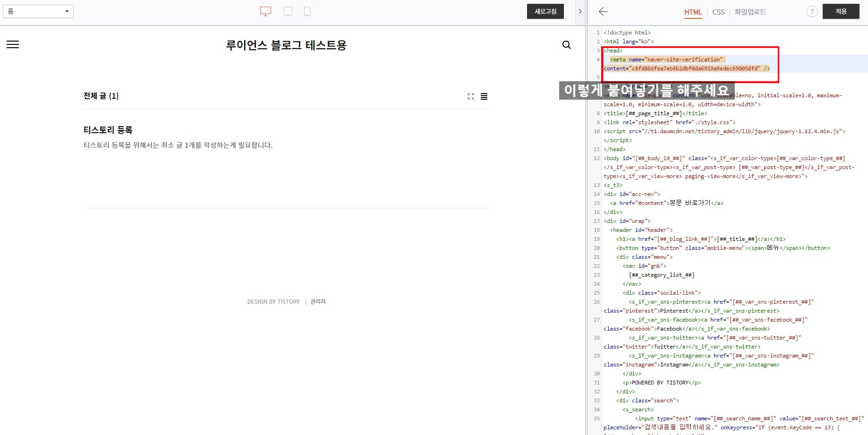Click the <body id="[##_body_id_##]" line

(724, 158)
